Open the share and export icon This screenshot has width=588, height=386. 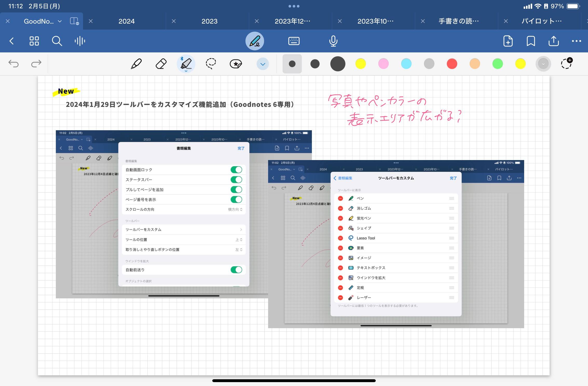(x=553, y=41)
